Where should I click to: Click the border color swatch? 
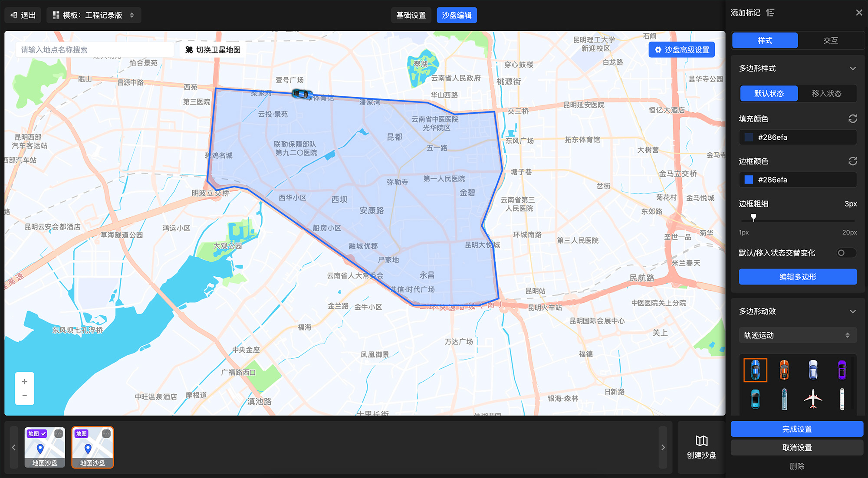[749, 180]
